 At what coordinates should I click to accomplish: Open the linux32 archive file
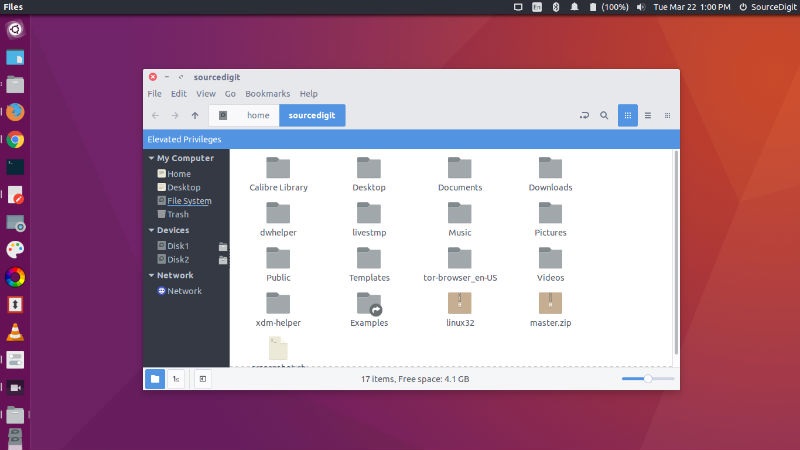[460, 303]
